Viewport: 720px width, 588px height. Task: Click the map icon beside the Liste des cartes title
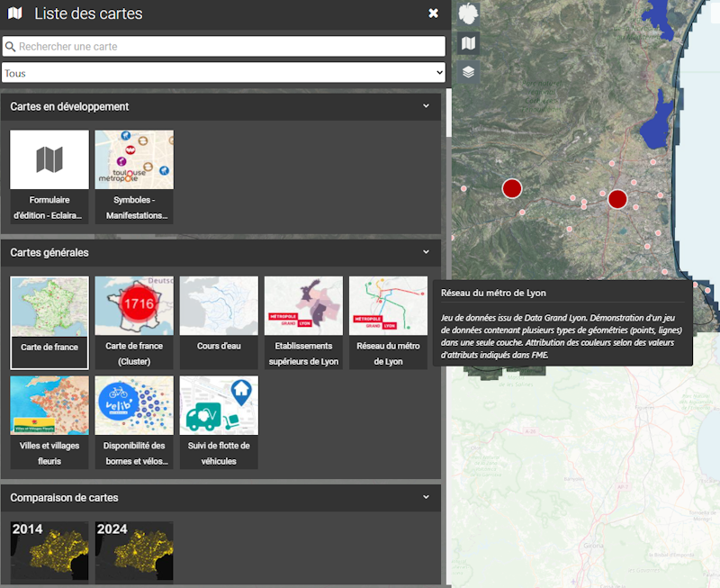pos(14,14)
